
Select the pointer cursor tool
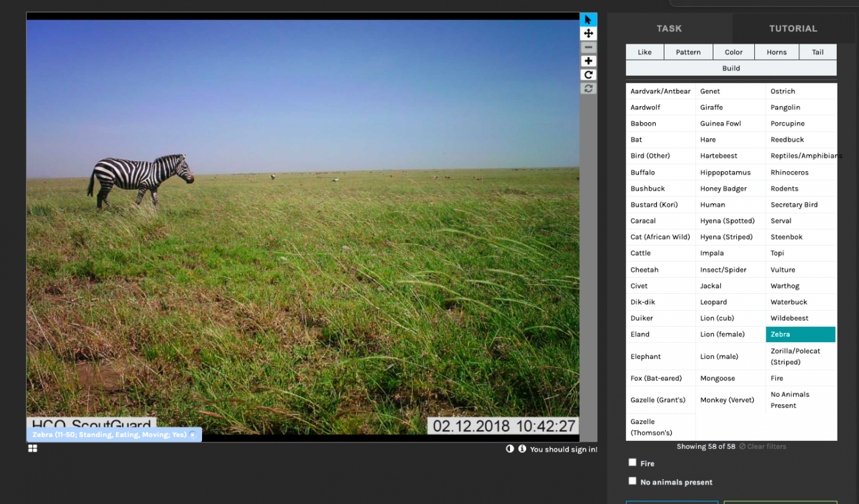589,19
